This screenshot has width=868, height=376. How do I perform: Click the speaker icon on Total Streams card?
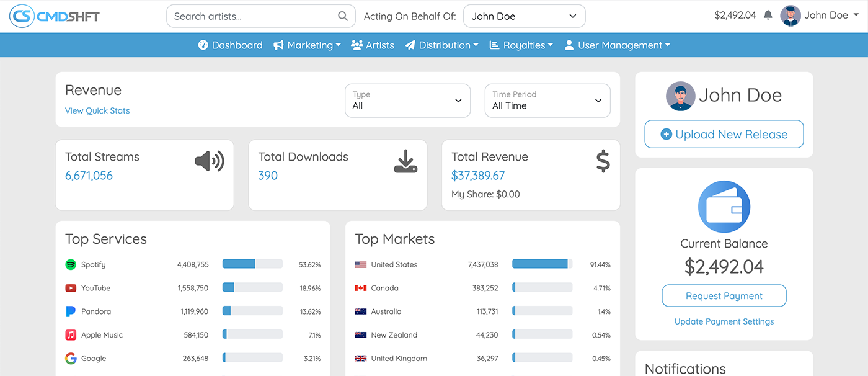click(209, 161)
